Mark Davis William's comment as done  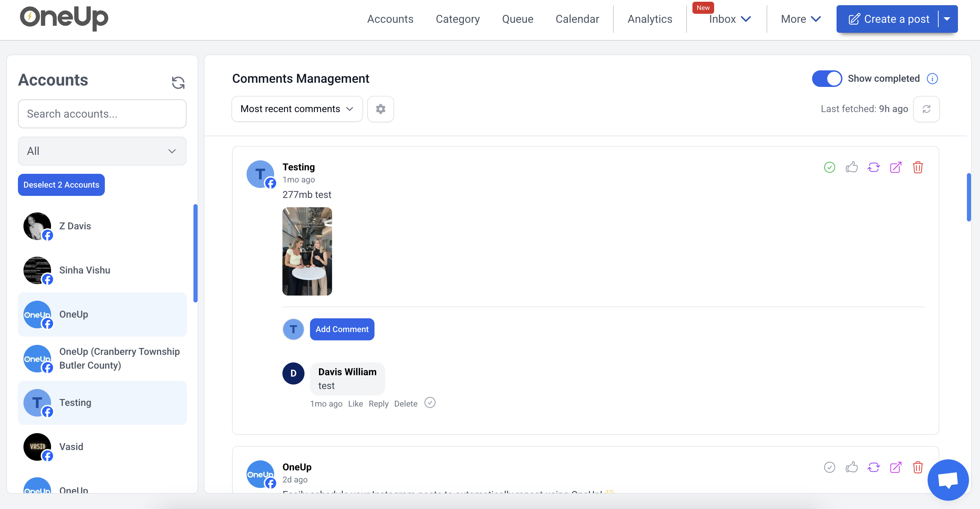pyautogui.click(x=430, y=402)
